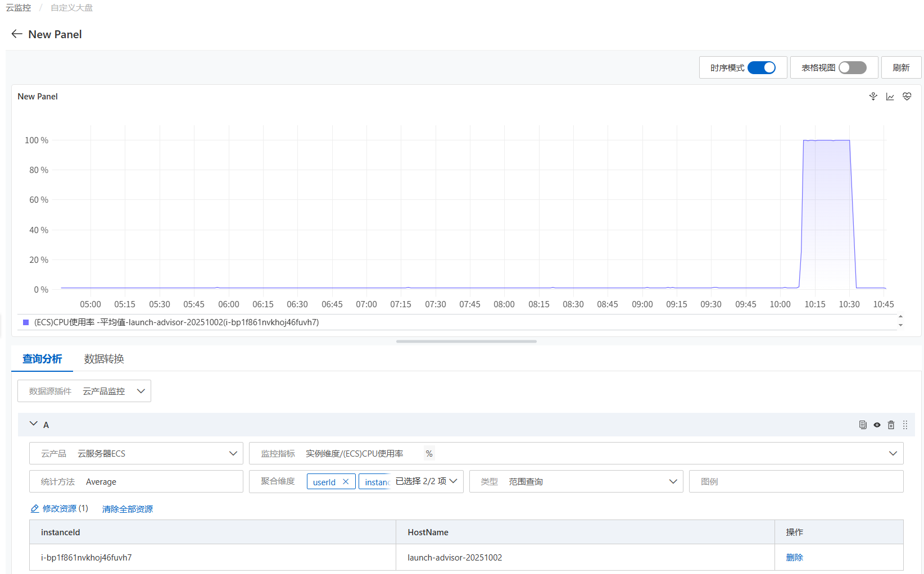Click the 统计方法 Average field
The width and height of the screenshot is (924, 574).
click(136, 481)
